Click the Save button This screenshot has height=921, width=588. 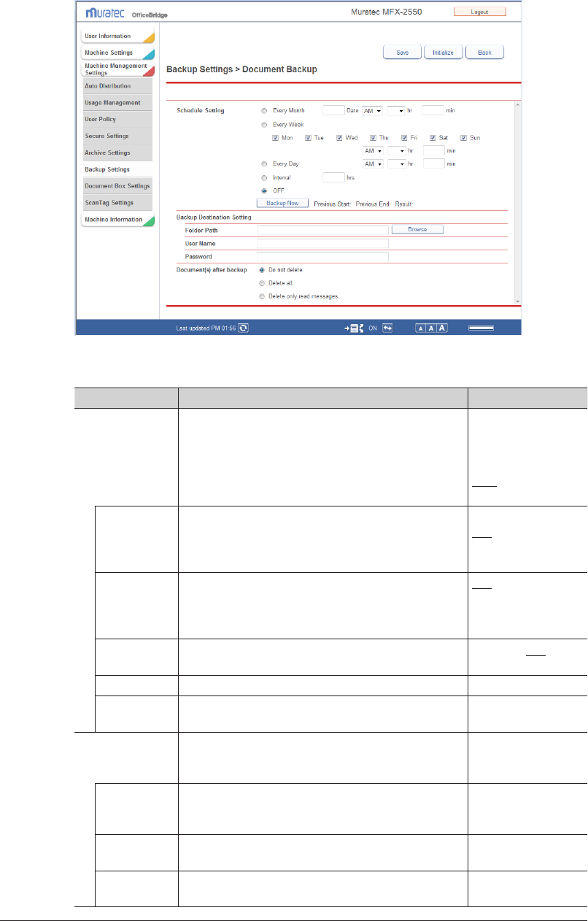[402, 53]
